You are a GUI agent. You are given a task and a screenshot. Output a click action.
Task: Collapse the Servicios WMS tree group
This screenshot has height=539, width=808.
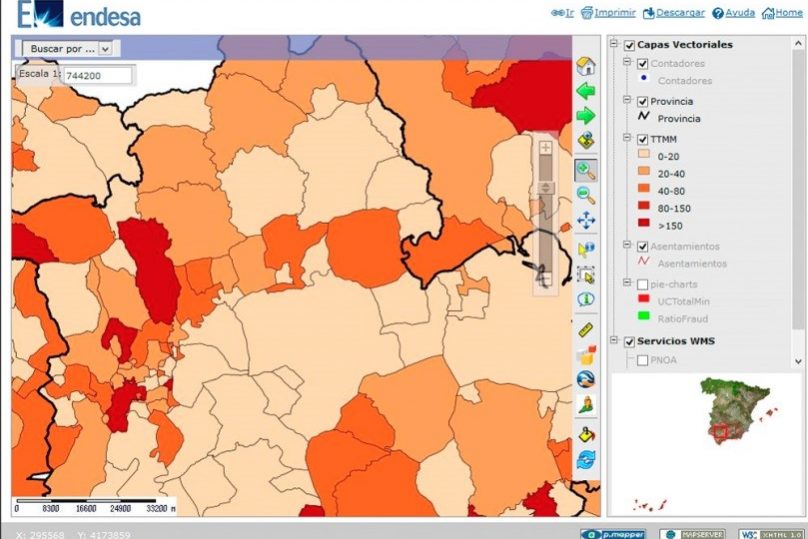point(615,342)
